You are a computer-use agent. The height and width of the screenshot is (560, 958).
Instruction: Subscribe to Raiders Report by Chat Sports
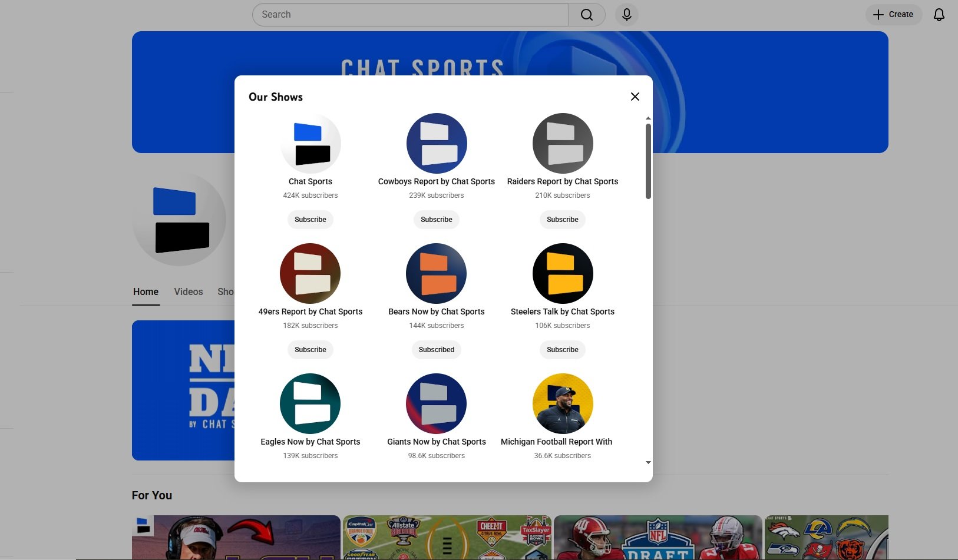pos(562,219)
